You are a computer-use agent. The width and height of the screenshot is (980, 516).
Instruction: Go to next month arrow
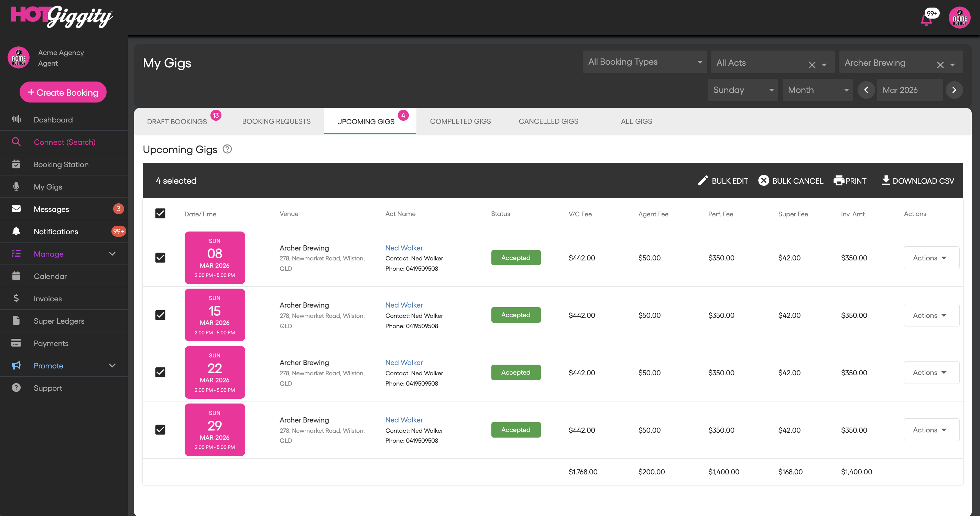click(x=954, y=90)
